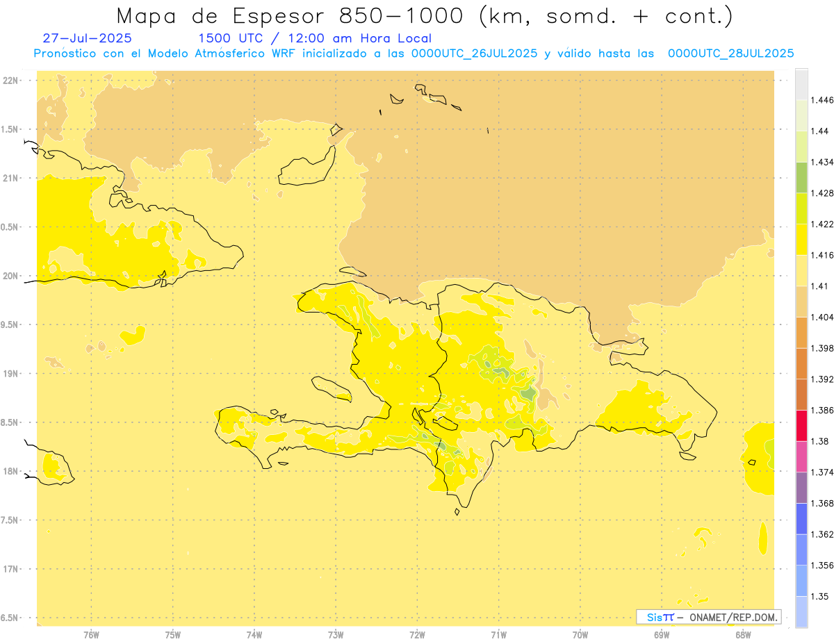Click the colorbar value '1.41'
The width and height of the screenshot is (834, 644).
click(820, 286)
